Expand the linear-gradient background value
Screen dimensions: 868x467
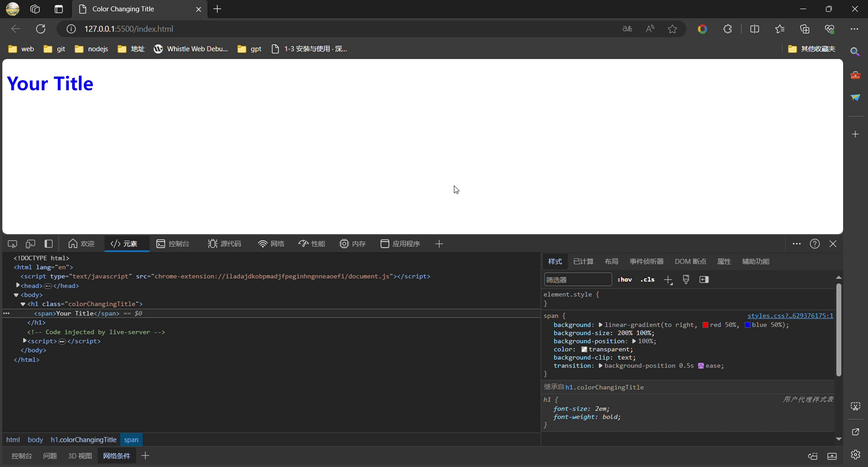[601, 324]
